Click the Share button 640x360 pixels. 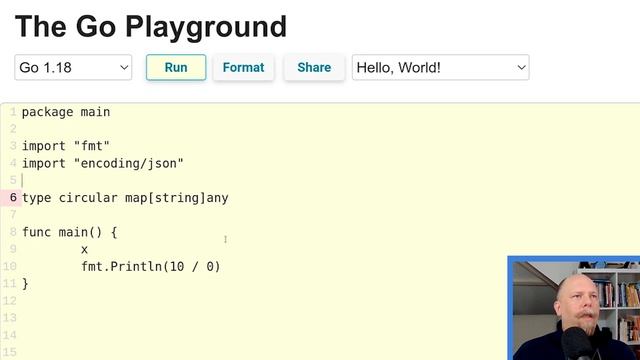[314, 67]
